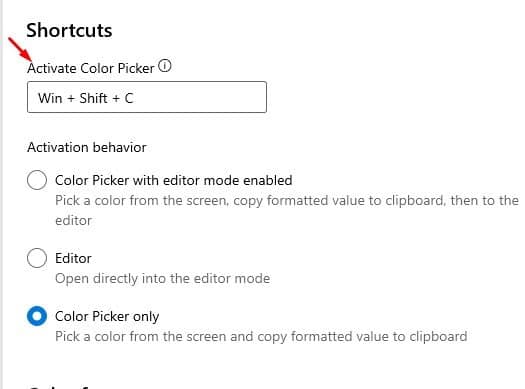This screenshot has width=525, height=389.
Task: Open the info tooltip beside Activate Color Picker
Action: tap(165, 66)
